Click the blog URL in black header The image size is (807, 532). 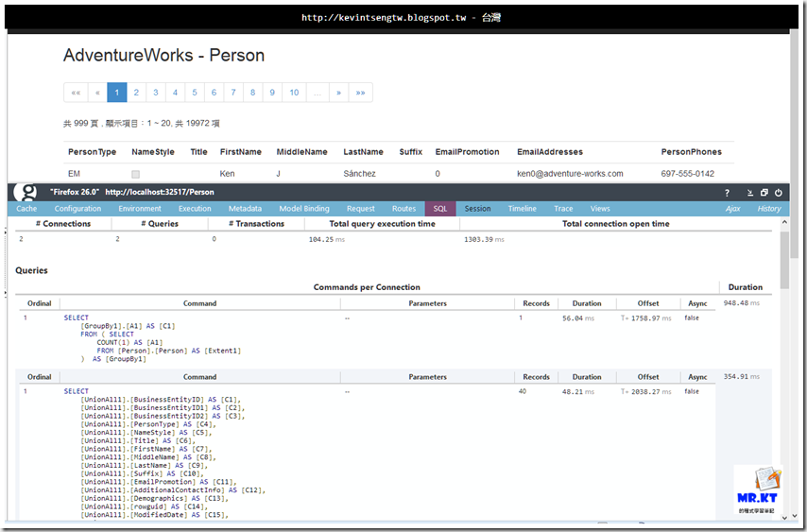pos(384,18)
